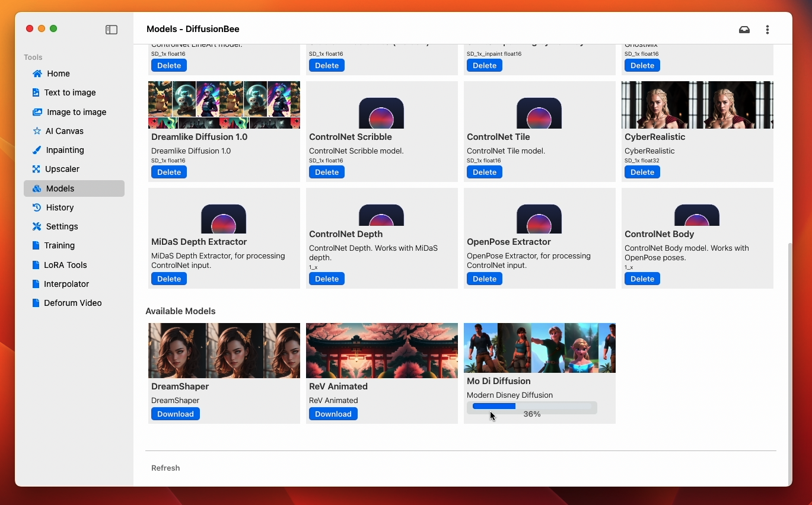Click the Image to image icon

point(37,112)
